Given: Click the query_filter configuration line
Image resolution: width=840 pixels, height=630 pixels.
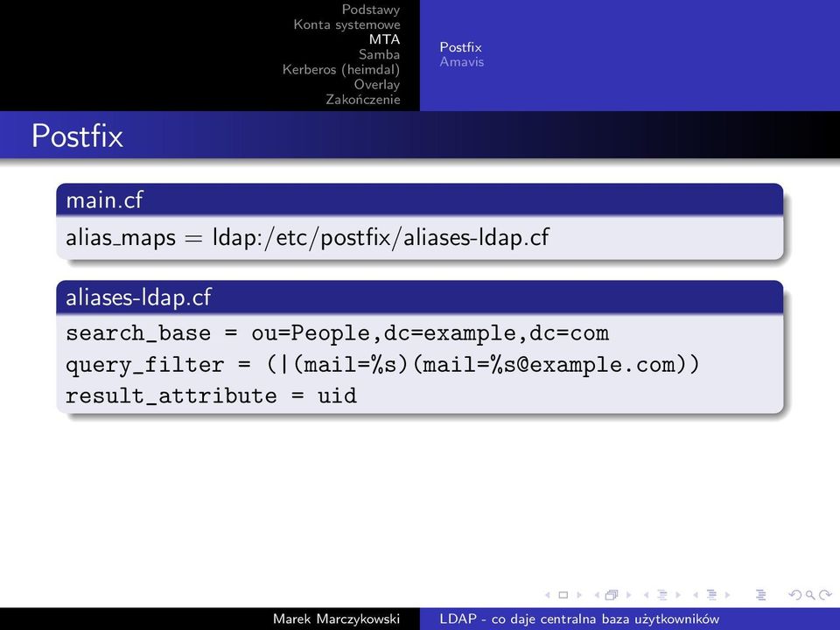Looking at the screenshot, I should point(382,365).
